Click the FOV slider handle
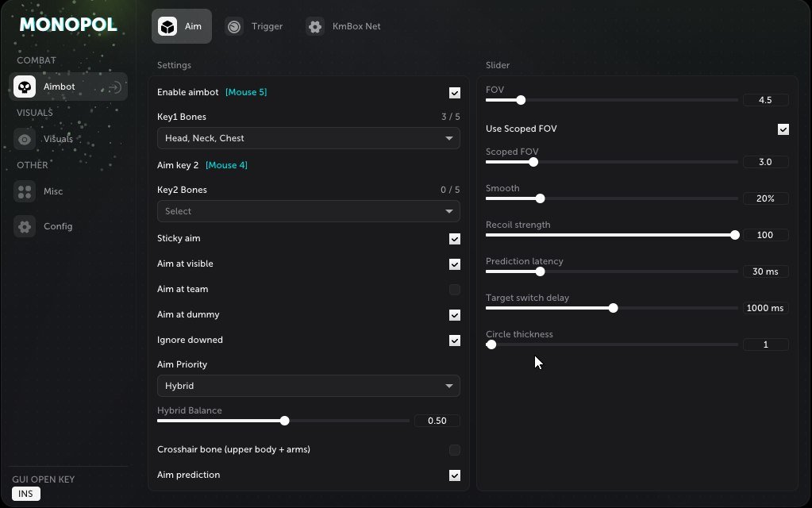Viewport: 812px width, 508px height. point(521,100)
